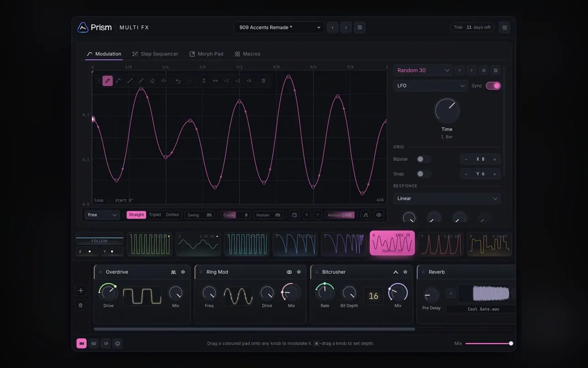
Task: Select the Modulation tab
Action: point(104,54)
